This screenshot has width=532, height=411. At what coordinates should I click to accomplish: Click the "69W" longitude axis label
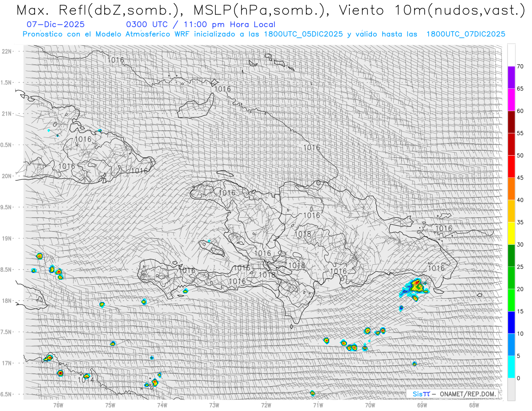[422, 405]
